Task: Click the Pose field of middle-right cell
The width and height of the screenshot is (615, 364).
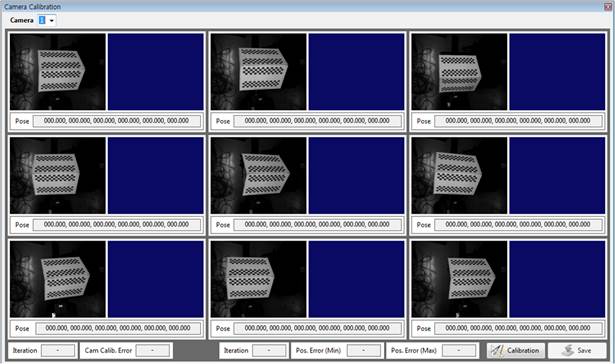Action: pyautogui.click(x=518, y=225)
